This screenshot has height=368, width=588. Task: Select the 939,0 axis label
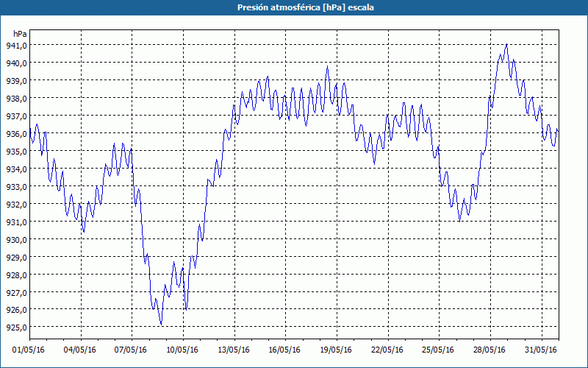16,81
